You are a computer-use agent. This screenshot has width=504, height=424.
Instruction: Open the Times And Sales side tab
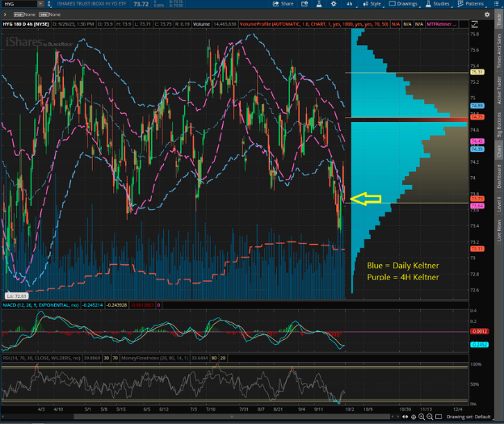499,52
